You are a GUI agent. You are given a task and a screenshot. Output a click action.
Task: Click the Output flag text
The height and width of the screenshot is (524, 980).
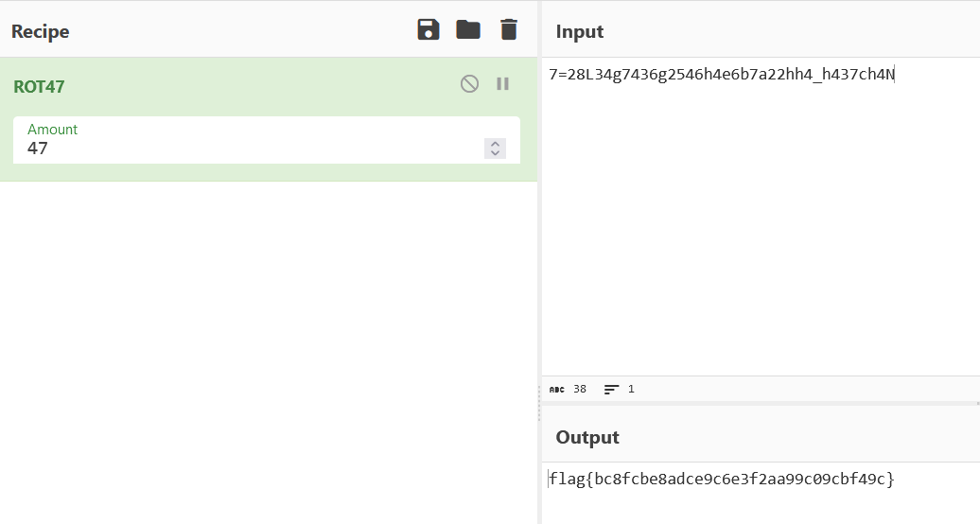tap(721, 480)
